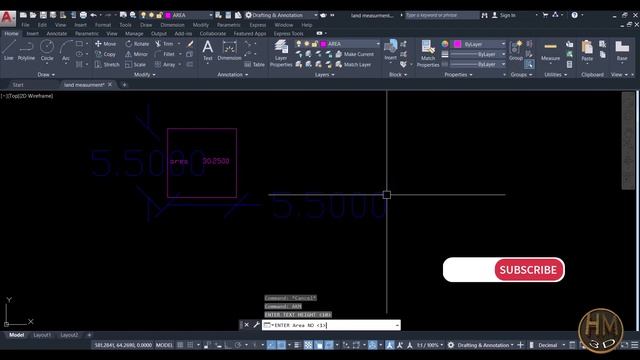
Task: Open the AREA layer dropdown in ribbon
Action: (378, 44)
